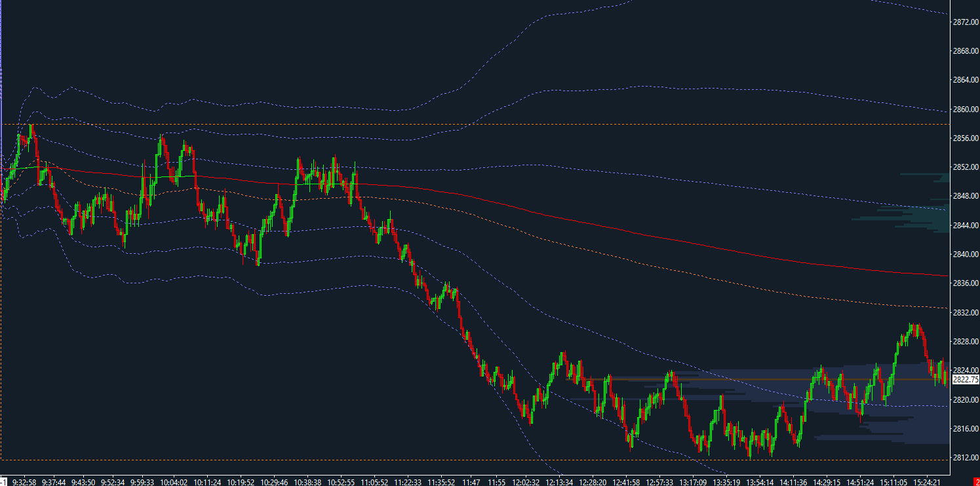
Task: Choose the 10:19:52 timestamp
Action: (242, 482)
